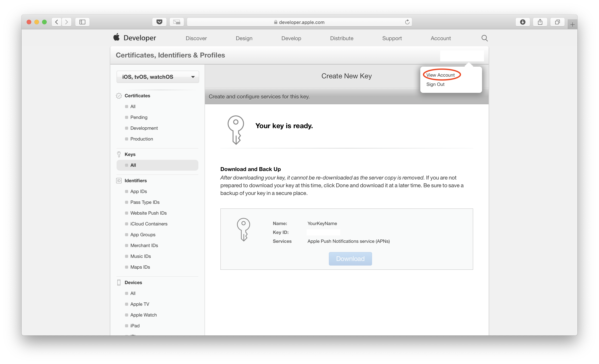Select Production under Certificates

(141, 139)
